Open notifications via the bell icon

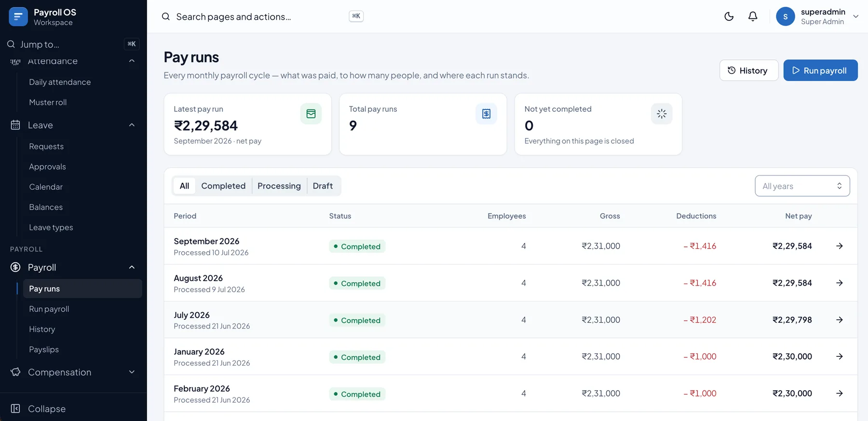(753, 16)
